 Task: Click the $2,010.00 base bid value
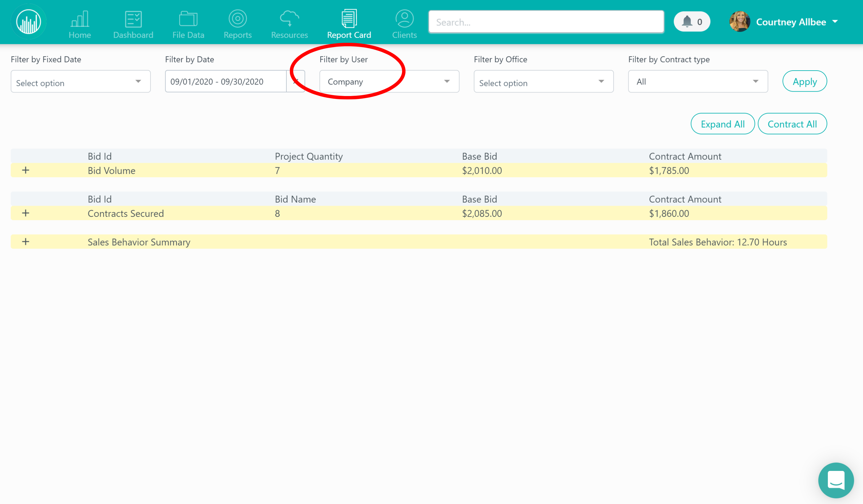point(482,170)
